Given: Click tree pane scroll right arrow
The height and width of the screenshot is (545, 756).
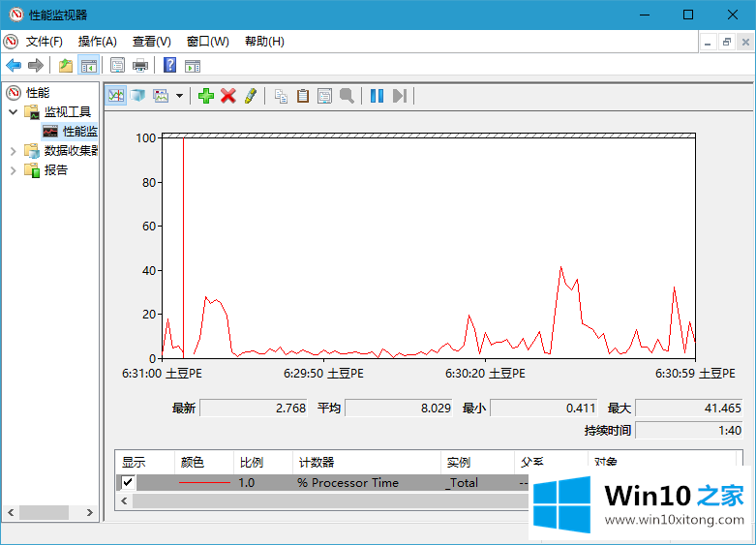Looking at the screenshot, I should [x=89, y=512].
